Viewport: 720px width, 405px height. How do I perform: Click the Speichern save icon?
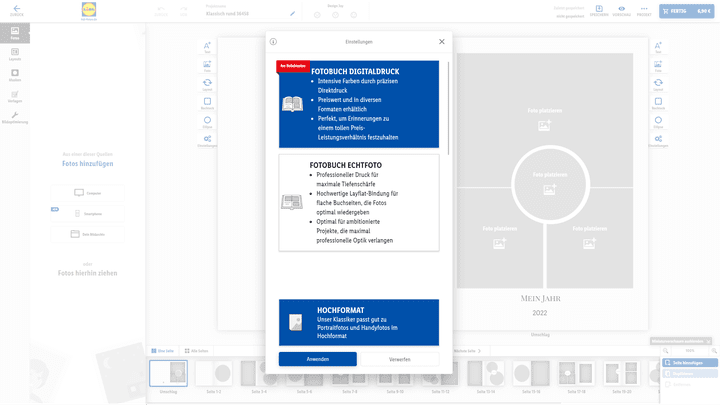[598, 10]
